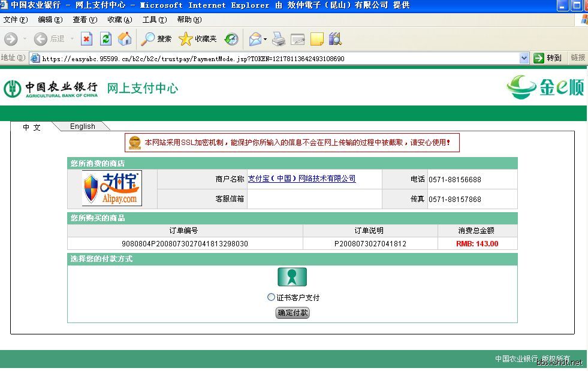Stop page loading with red X icon

coord(87,38)
